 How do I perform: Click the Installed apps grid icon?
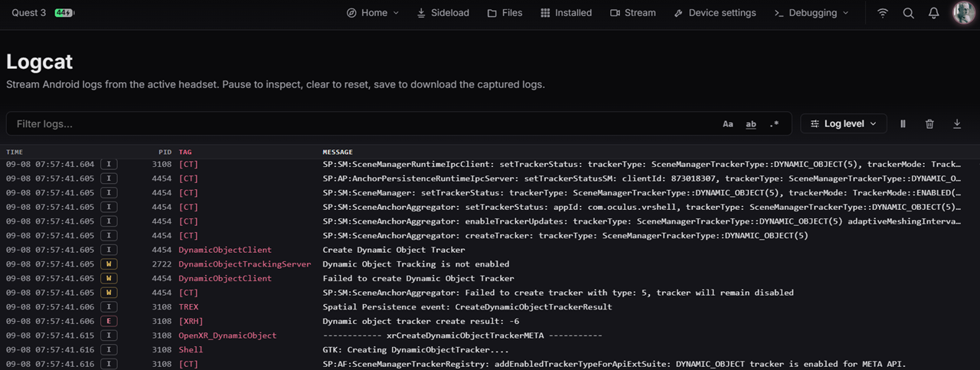point(545,13)
